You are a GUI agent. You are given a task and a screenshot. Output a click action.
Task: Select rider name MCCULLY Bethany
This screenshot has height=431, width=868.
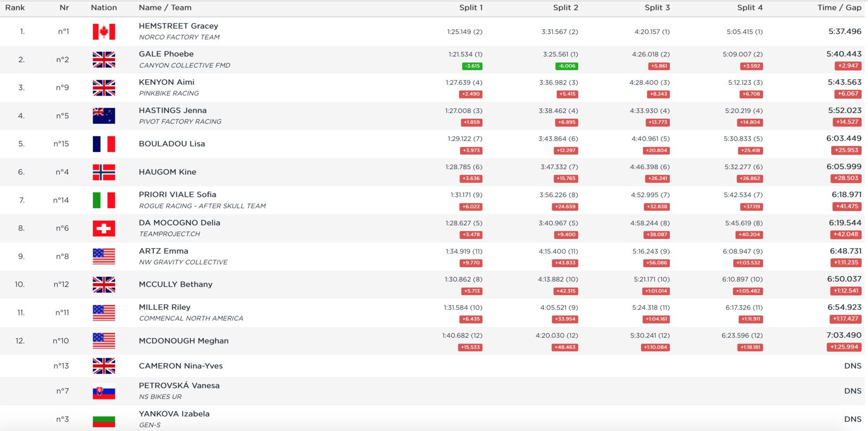(x=176, y=284)
